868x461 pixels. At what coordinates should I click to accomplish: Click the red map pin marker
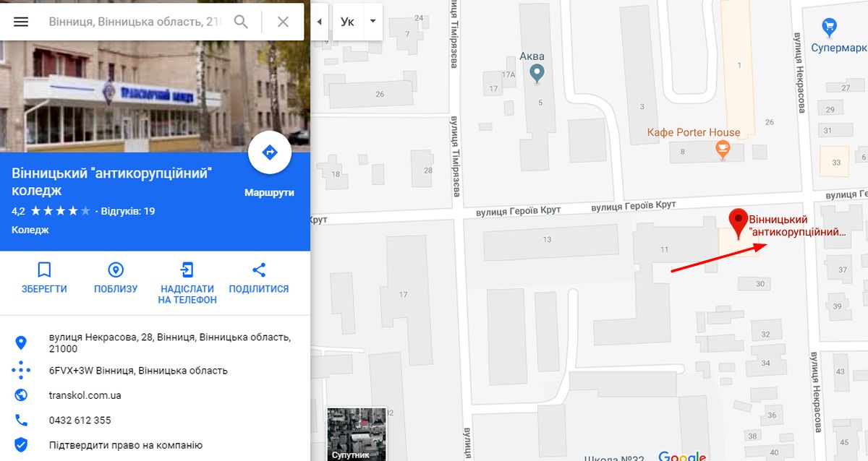pyautogui.click(x=738, y=223)
